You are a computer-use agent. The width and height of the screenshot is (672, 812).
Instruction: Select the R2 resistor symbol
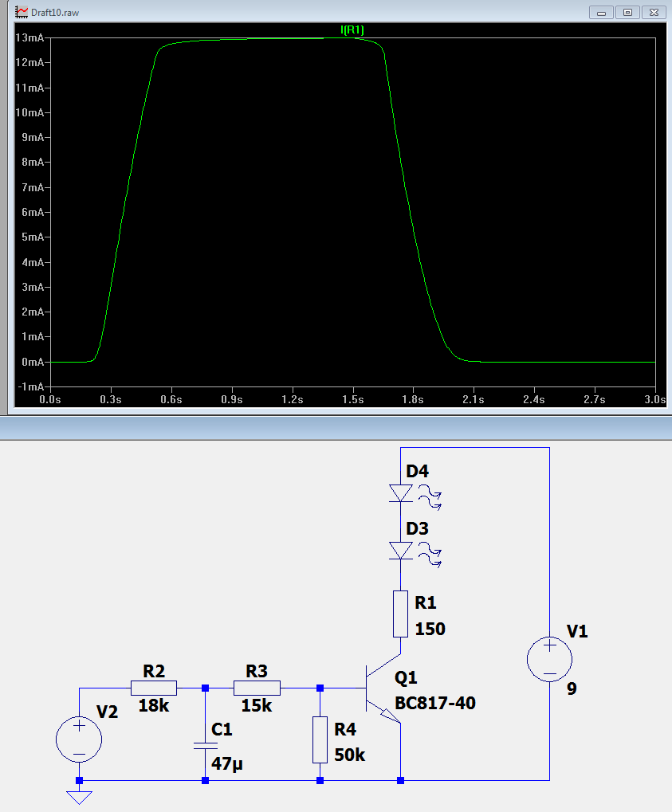[x=154, y=688]
